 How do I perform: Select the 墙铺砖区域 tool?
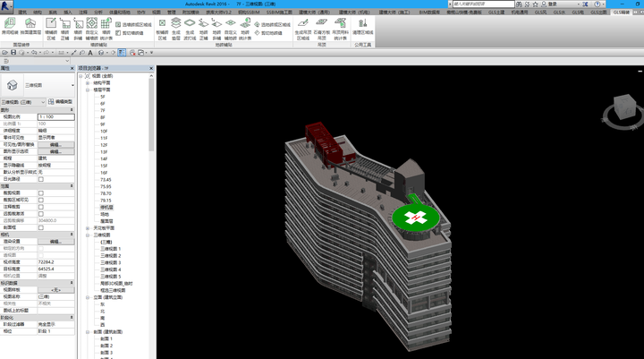click(x=51, y=29)
